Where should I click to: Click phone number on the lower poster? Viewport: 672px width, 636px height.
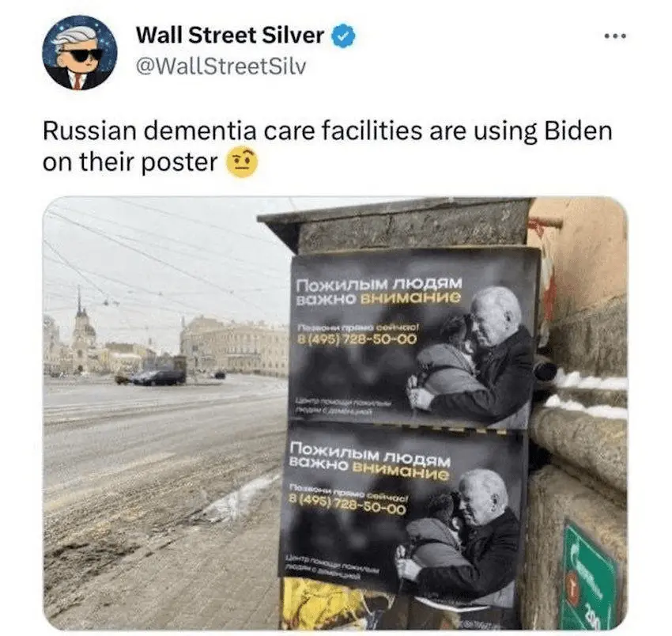tap(347, 506)
